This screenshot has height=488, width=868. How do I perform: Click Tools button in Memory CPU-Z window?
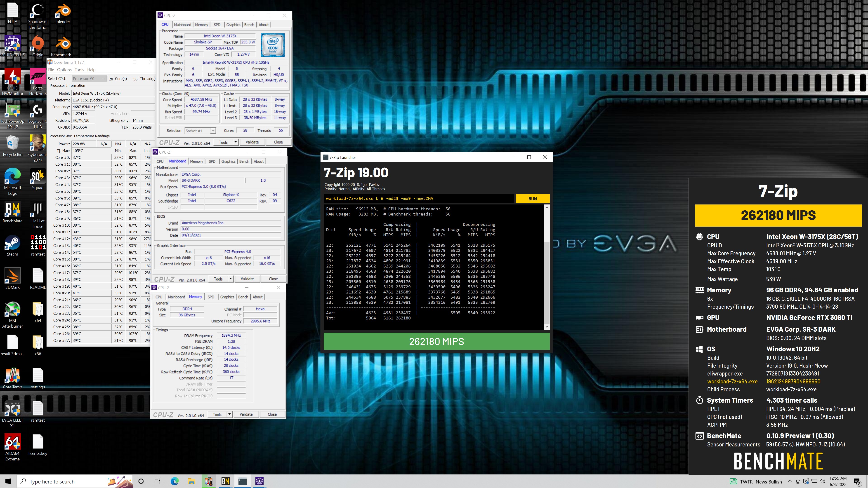pyautogui.click(x=217, y=414)
